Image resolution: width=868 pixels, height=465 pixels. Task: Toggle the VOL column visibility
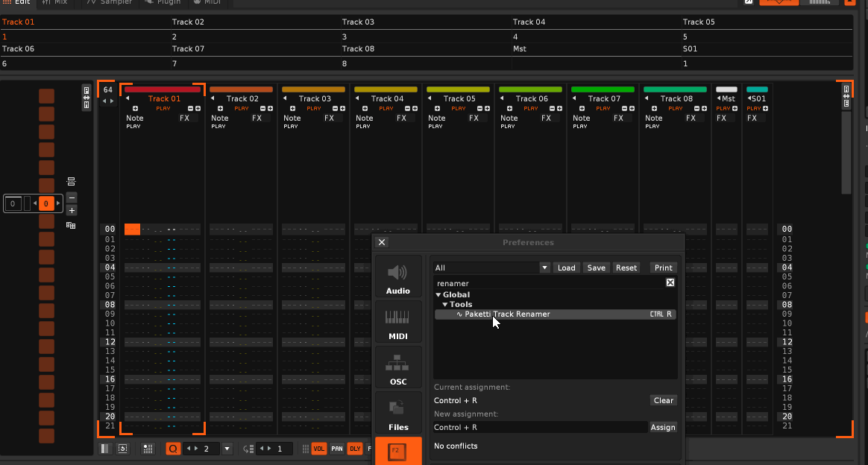pos(318,449)
